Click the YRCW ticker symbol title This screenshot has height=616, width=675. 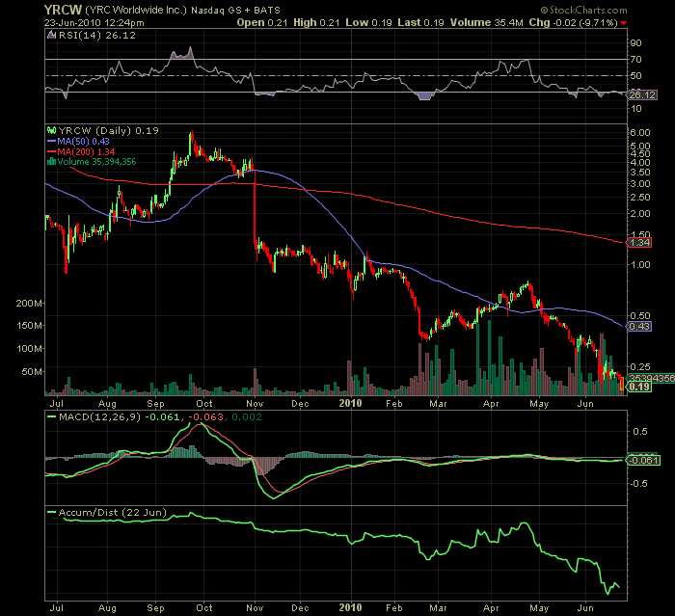(x=63, y=10)
